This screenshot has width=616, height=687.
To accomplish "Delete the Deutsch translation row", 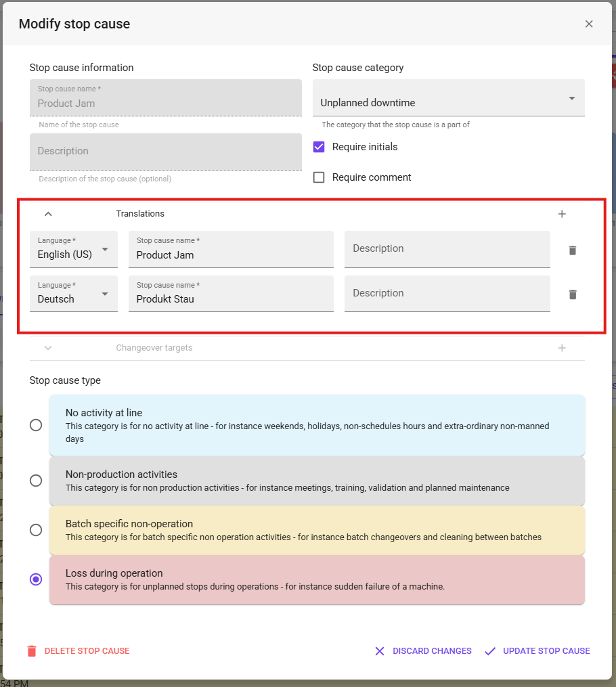I will click(x=572, y=294).
